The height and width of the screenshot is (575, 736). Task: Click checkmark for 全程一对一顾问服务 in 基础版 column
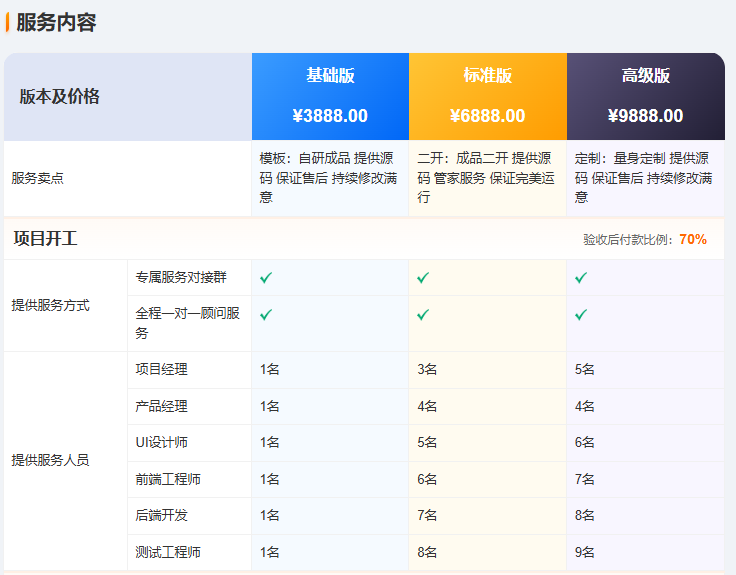click(x=266, y=314)
